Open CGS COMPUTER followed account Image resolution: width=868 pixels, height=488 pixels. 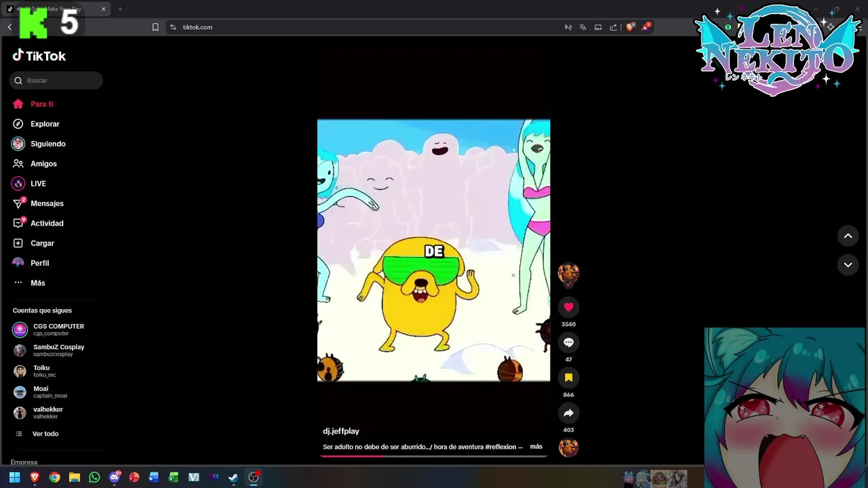click(49, 329)
